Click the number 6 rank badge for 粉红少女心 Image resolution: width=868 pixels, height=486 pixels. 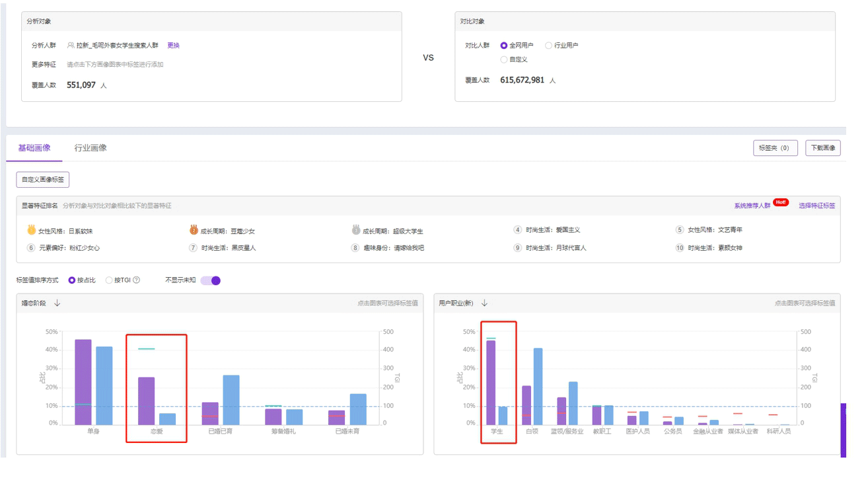[31, 248]
